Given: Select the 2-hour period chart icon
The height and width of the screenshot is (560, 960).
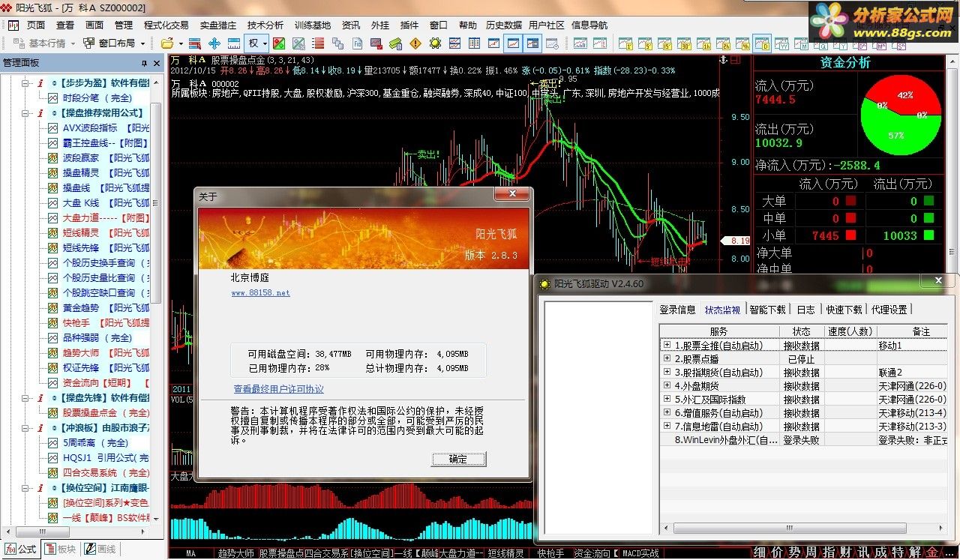Looking at the screenshot, I should 723,43.
